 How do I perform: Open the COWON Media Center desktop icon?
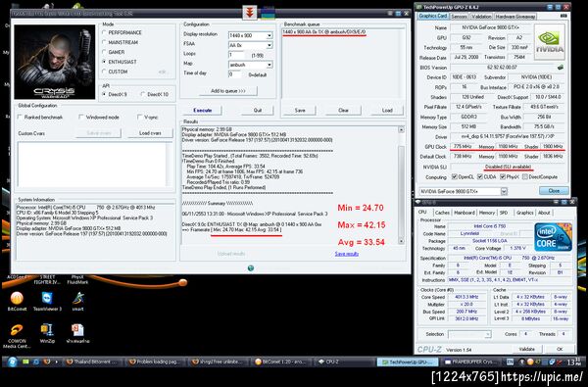point(17,336)
